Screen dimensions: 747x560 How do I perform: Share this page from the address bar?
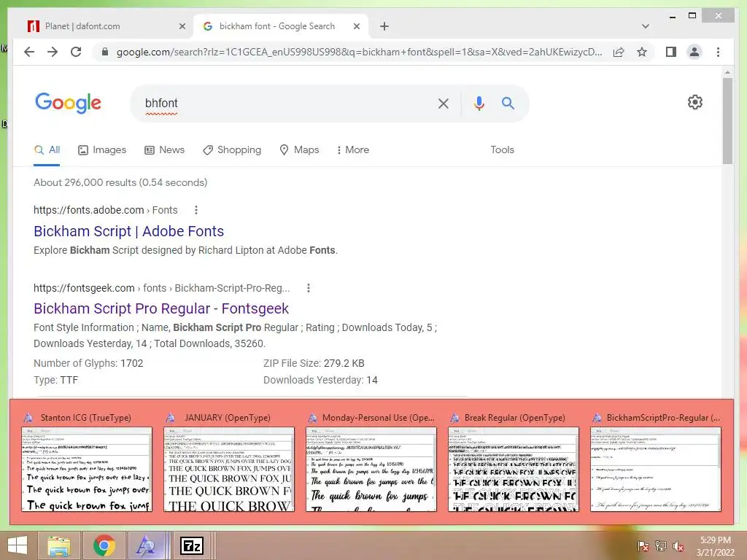tap(619, 52)
